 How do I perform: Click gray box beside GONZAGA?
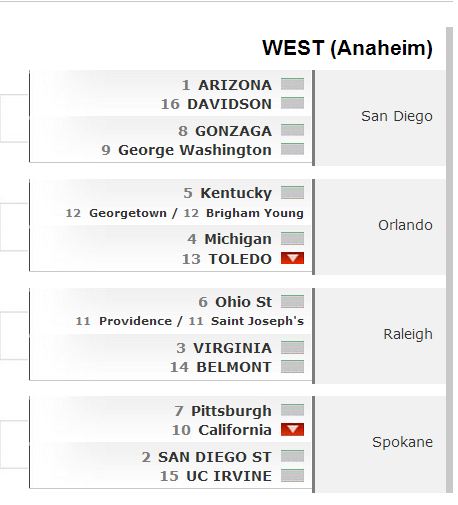point(292,130)
